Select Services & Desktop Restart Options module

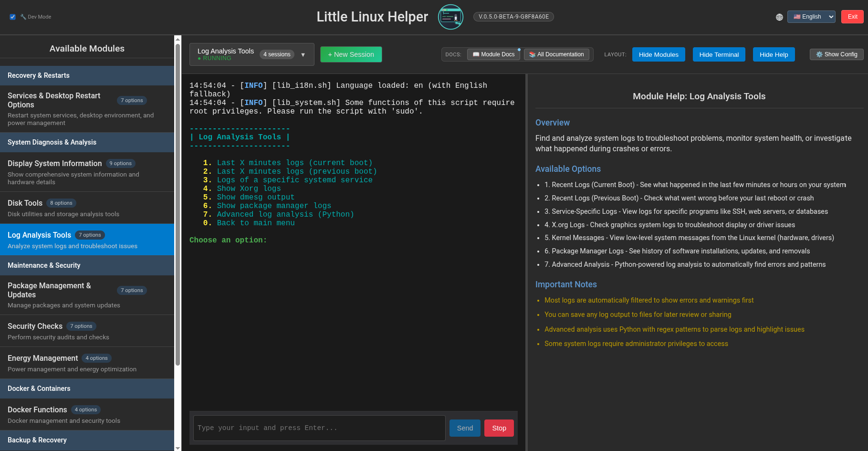pos(87,109)
